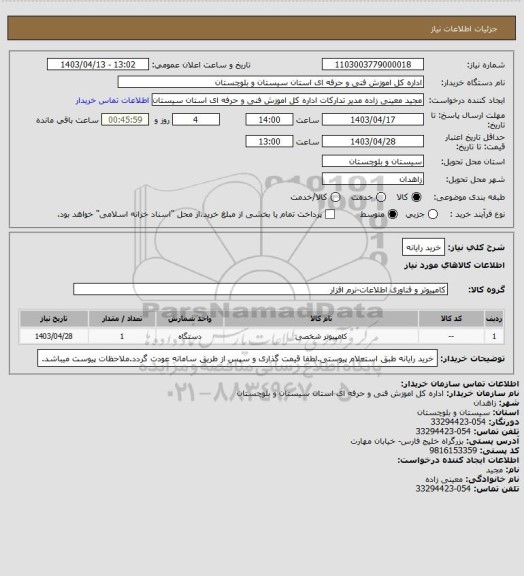Click the ردیف column header
Image resolution: width=524 pixels, height=576 pixels.
pyautogui.click(x=494, y=319)
